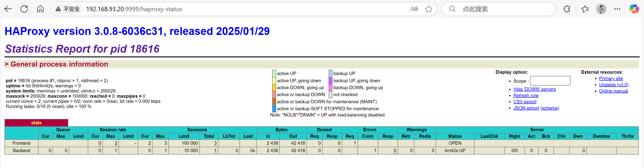Viewport: 644px width, 168px height.
Task: Click the Backend Bytes In 2 438
Action: click(268, 151)
